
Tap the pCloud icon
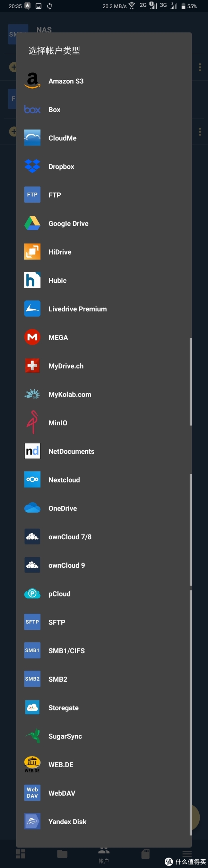(x=32, y=594)
